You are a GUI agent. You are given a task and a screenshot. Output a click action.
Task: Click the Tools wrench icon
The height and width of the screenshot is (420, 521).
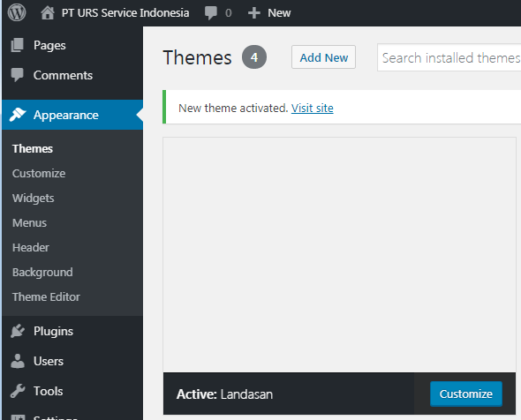coord(18,391)
